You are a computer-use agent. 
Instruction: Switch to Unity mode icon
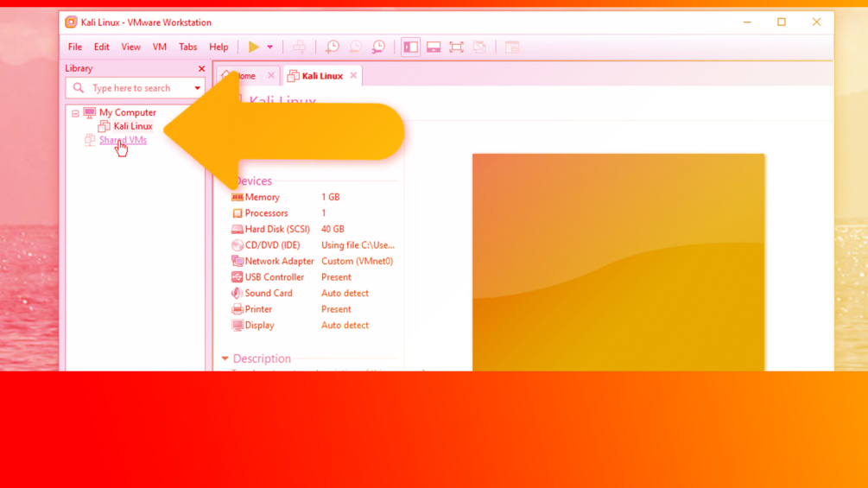479,47
